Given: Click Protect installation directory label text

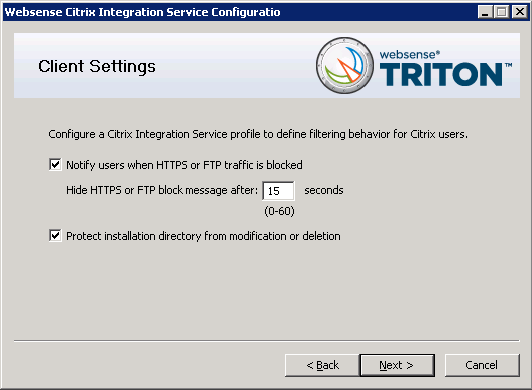Looking at the screenshot, I should tap(203, 236).
